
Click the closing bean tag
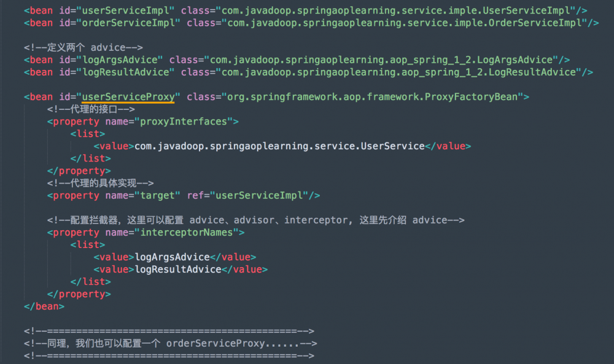pos(44,306)
